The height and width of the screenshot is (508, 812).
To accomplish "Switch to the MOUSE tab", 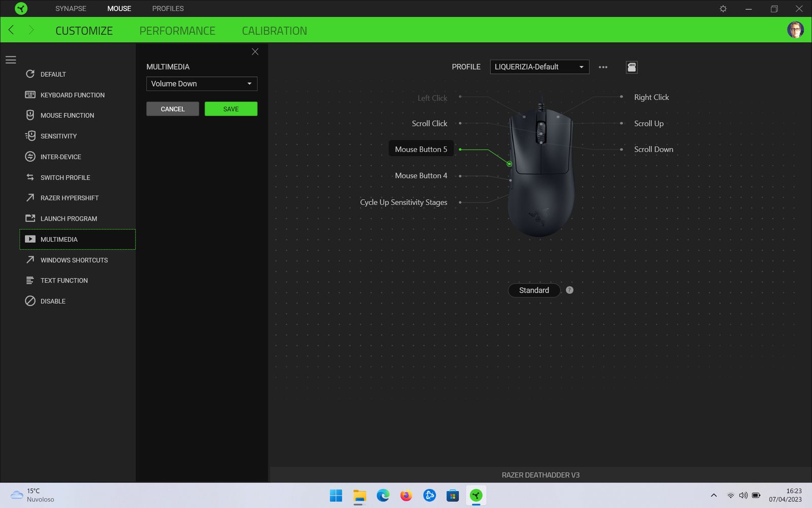I will pyautogui.click(x=119, y=9).
